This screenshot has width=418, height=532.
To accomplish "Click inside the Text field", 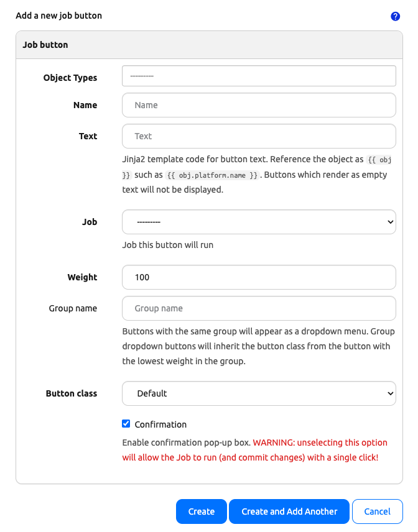I will [259, 135].
